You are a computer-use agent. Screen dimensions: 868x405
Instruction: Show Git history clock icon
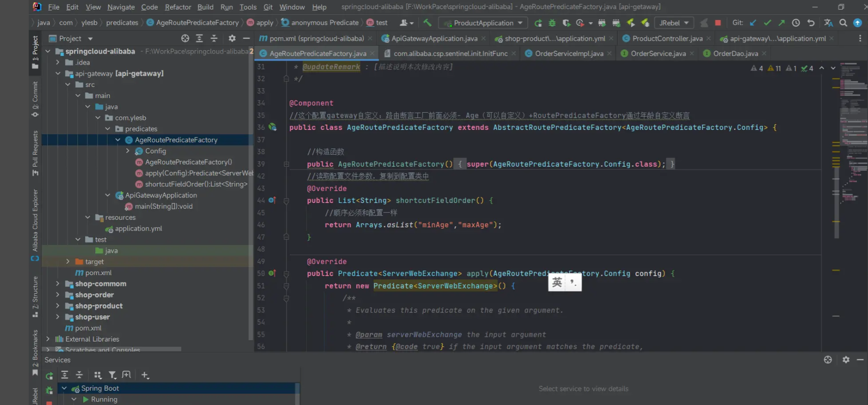click(x=796, y=22)
